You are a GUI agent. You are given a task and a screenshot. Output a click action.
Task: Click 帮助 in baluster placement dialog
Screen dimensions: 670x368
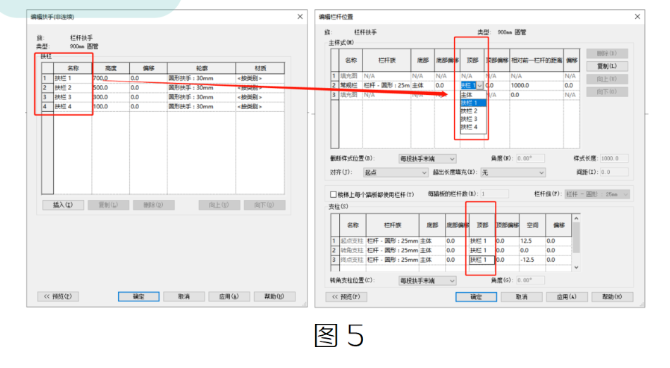612,297
